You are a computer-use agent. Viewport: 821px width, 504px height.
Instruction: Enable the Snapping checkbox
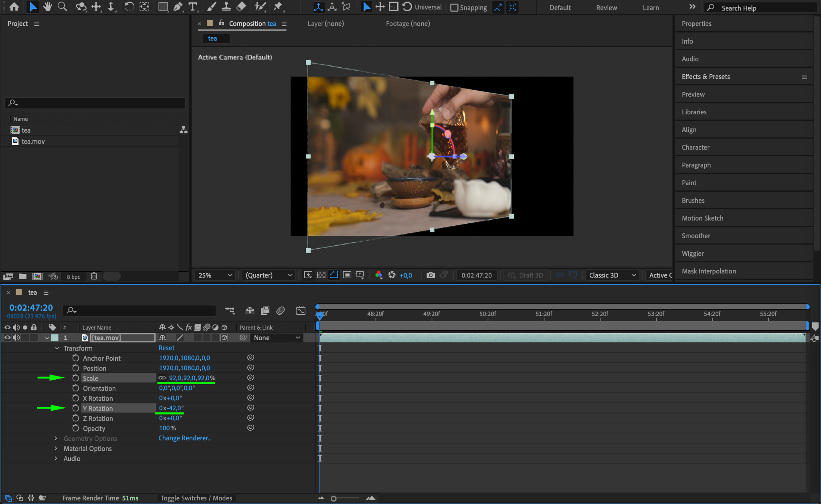pyautogui.click(x=454, y=8)
